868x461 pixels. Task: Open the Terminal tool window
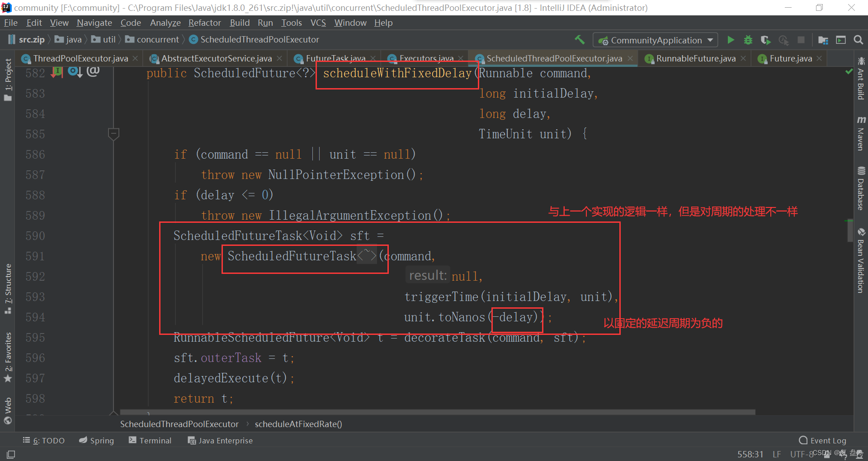click(x=150, y=440)
